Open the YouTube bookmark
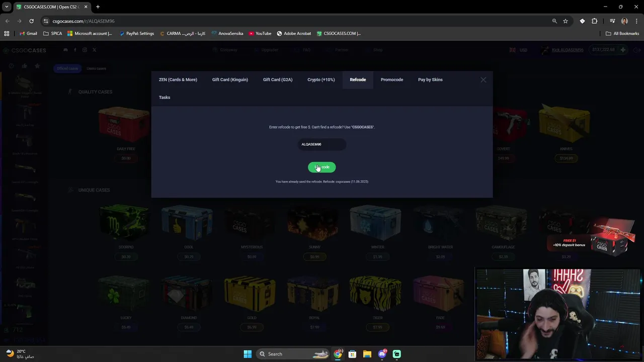This screenshot has width=644, height=362. coord(260,33)
